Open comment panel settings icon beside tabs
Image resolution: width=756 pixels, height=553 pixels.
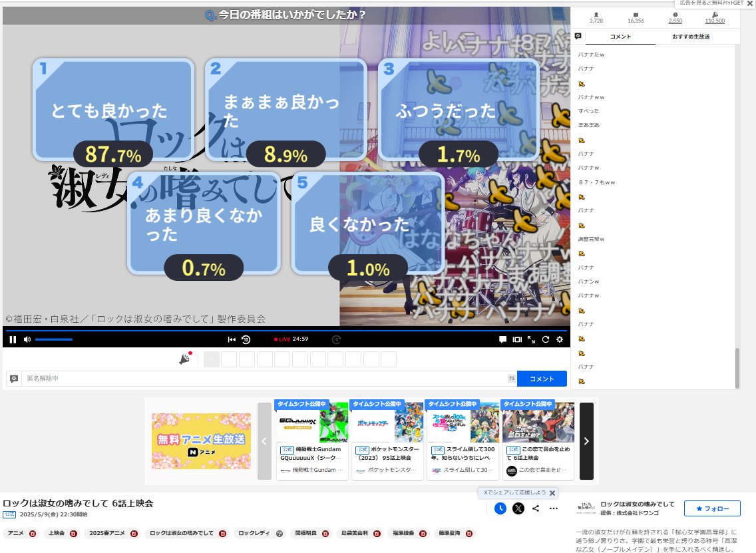pyautogui.click(x=578, y=36)
